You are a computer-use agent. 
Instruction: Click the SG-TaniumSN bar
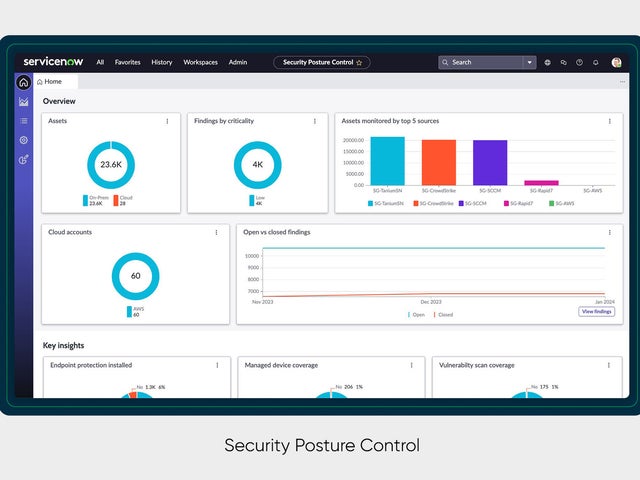coord(388,161)
